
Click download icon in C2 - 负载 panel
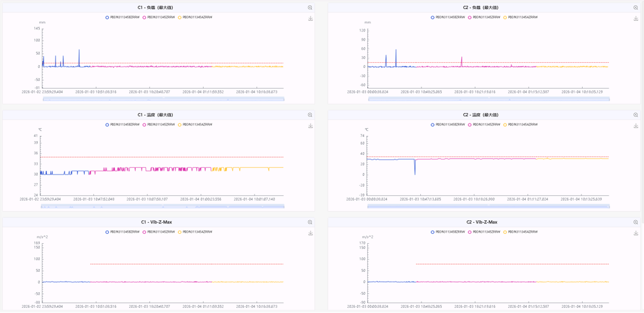(636, 19)
